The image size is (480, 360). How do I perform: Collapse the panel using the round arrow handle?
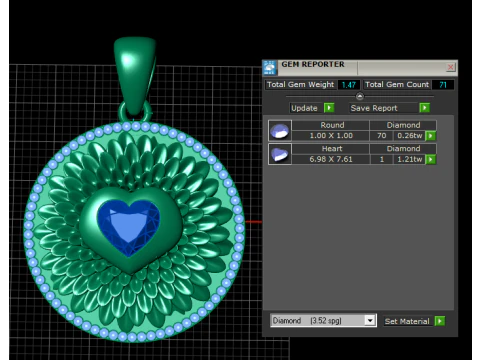point(360,97)
